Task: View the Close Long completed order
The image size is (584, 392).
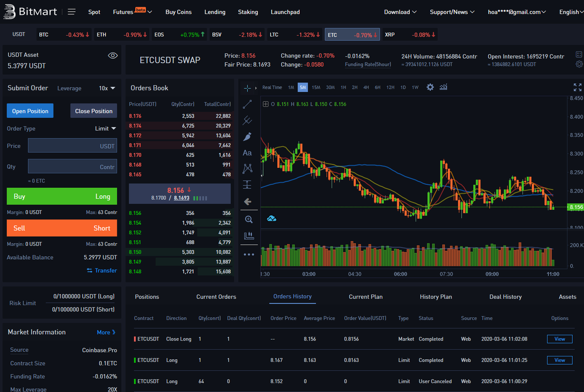Action: pyautogui.click(x=560, y=339)
